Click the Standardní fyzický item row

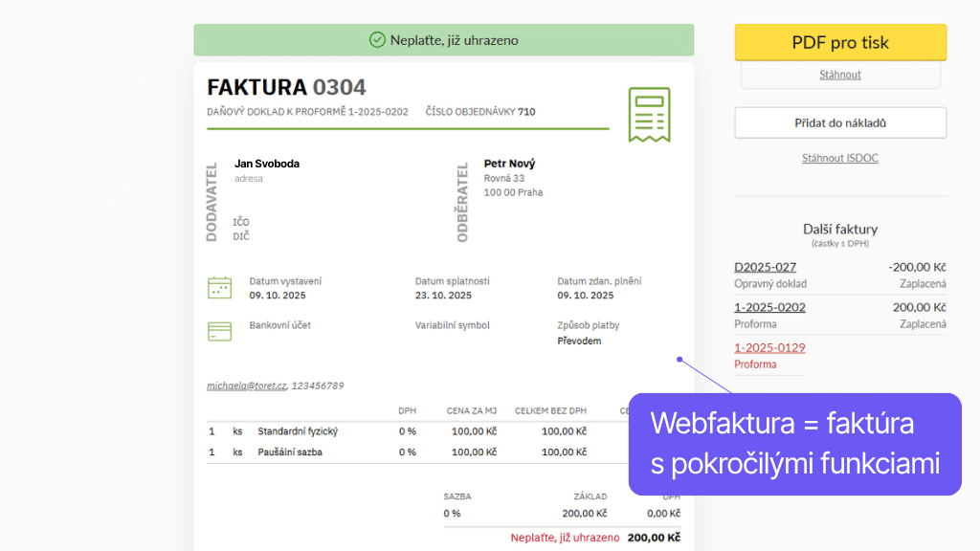coord(417,431)
